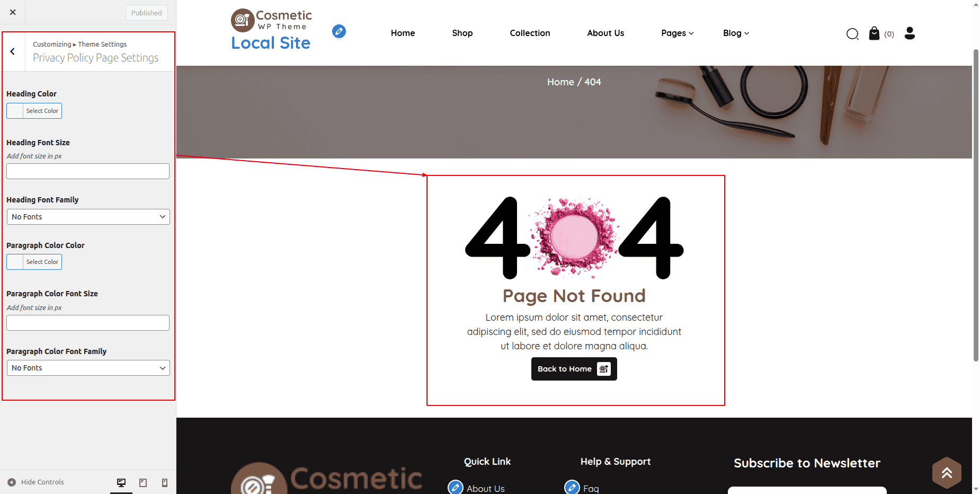980x494 pixels.
Task: Open the Blog dropdown menu
Action: [x=736, y=33]
